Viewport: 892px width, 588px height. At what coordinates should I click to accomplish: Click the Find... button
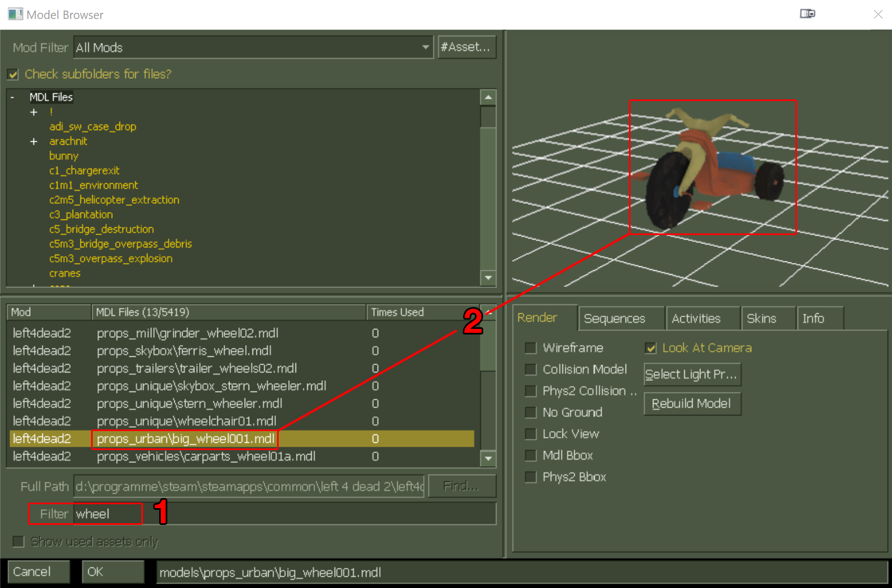[x=462, y=486]
